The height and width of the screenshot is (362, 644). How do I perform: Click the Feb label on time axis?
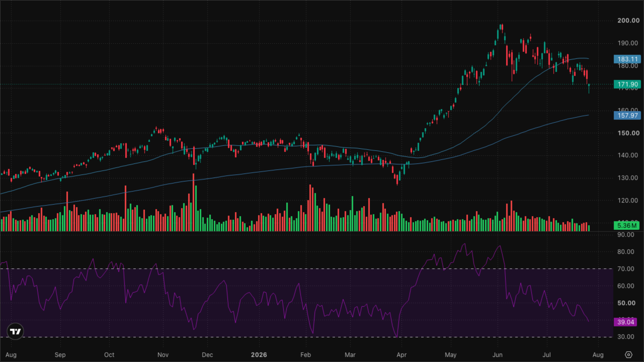(x=306, y=355)
